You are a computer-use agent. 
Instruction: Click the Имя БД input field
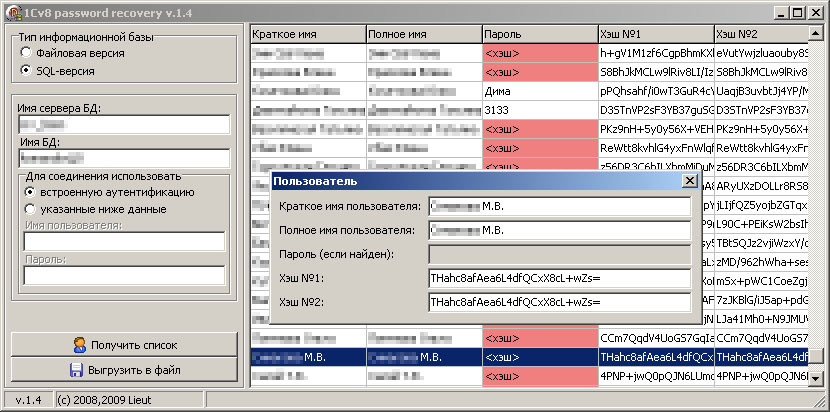(x=124, y=158)
